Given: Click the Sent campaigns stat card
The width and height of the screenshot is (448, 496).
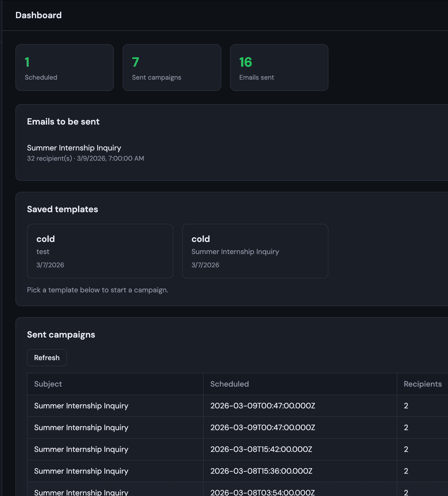Looking at the screenshot, I should [x=172, y=68].
